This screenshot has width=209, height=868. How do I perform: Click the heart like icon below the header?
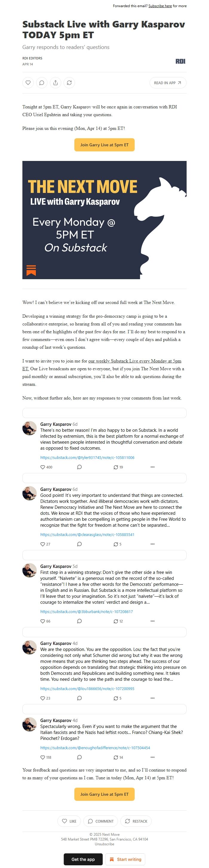click(28, 82)
